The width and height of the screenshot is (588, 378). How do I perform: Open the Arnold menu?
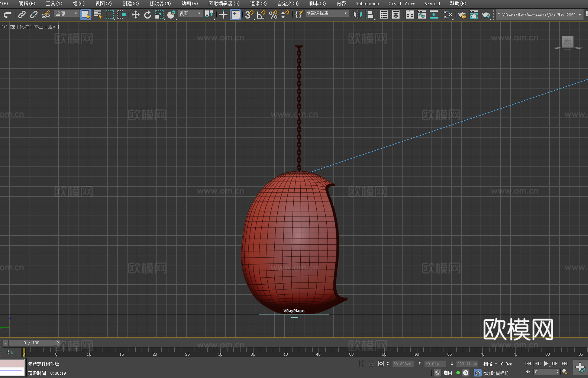(432, 3)
